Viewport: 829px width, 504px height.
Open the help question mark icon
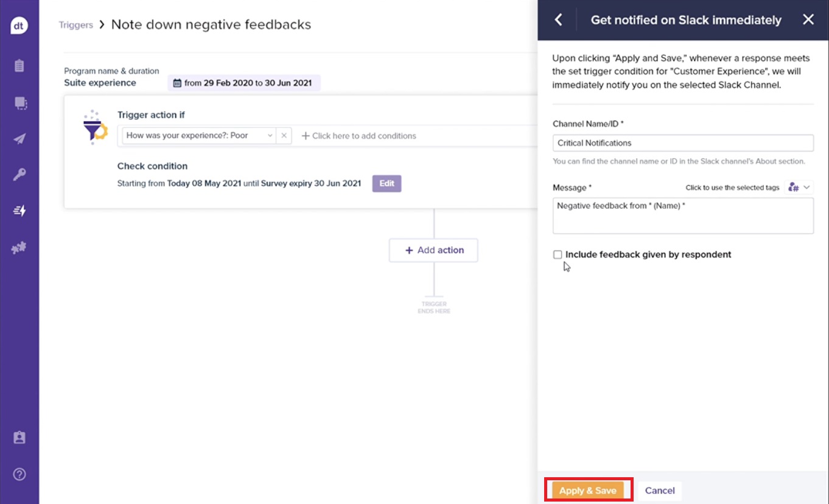(x=19, y=474)
